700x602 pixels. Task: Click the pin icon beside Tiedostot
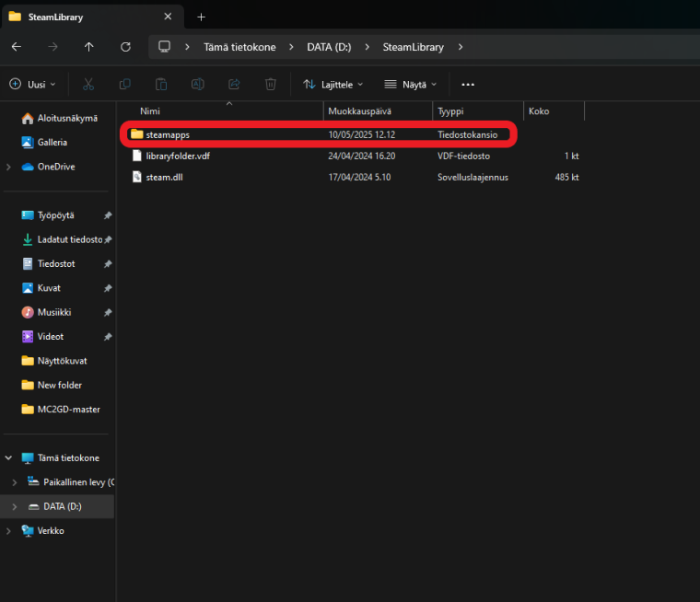point(108,264)
